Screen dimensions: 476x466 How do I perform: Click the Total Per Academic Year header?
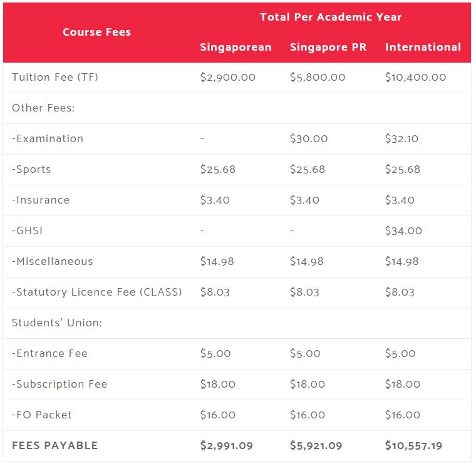click(331, 17)
